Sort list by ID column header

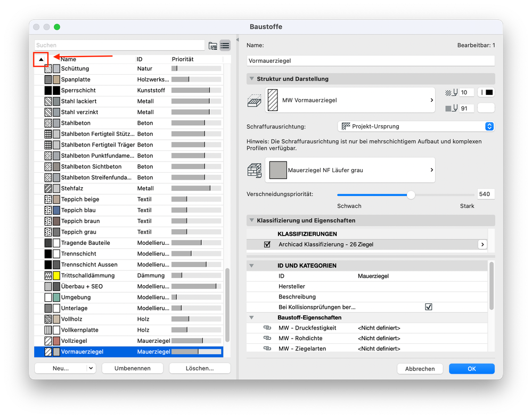click(154, 59)
